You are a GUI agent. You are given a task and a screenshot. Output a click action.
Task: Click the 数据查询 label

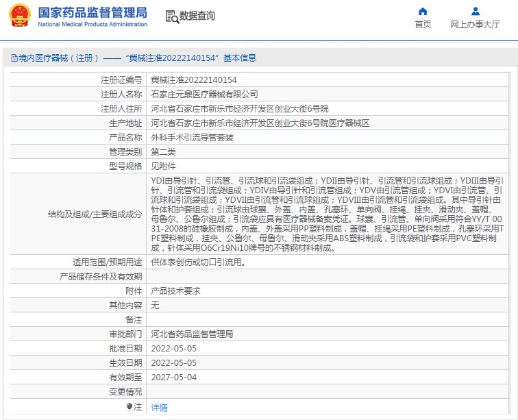[197, 16]
